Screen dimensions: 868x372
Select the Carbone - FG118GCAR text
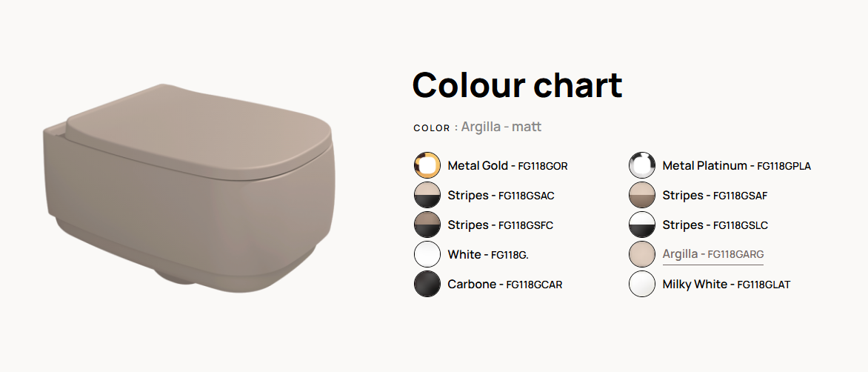[x=505, y=284]
